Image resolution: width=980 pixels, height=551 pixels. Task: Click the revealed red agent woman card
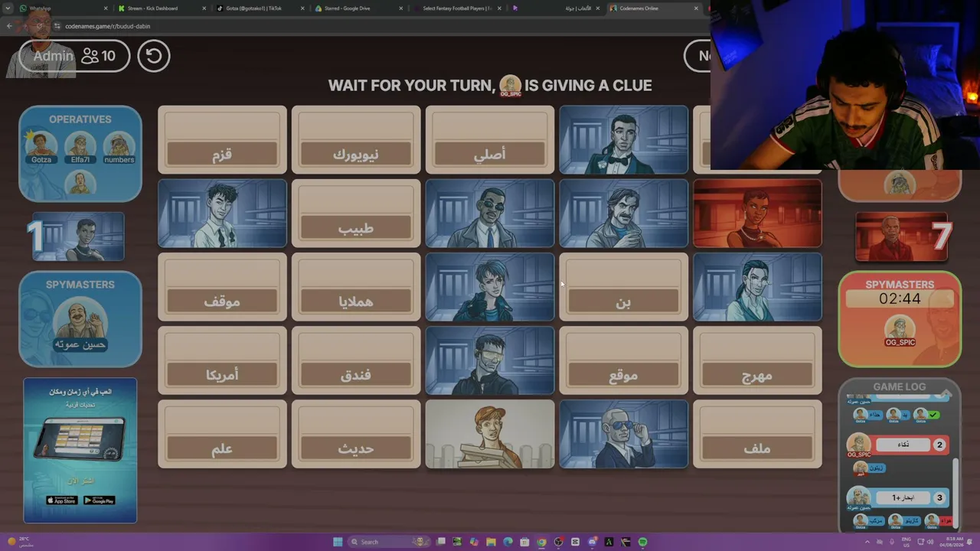(757, 214)
